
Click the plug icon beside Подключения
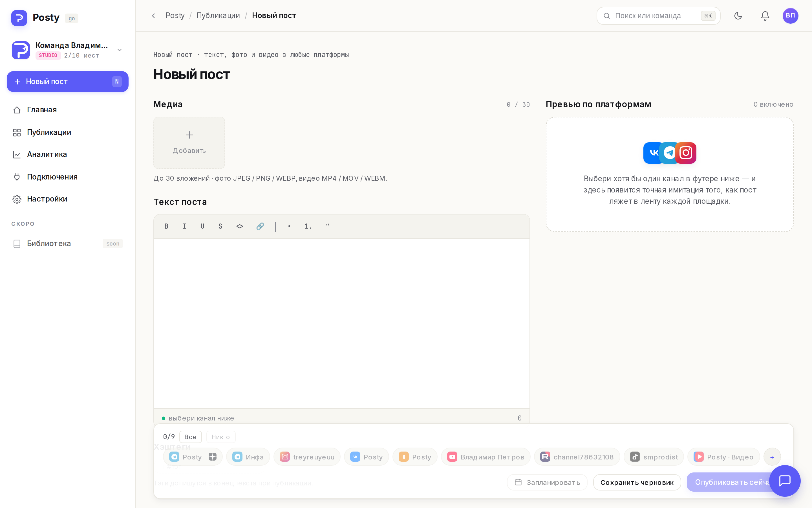[x=17, y=177]
